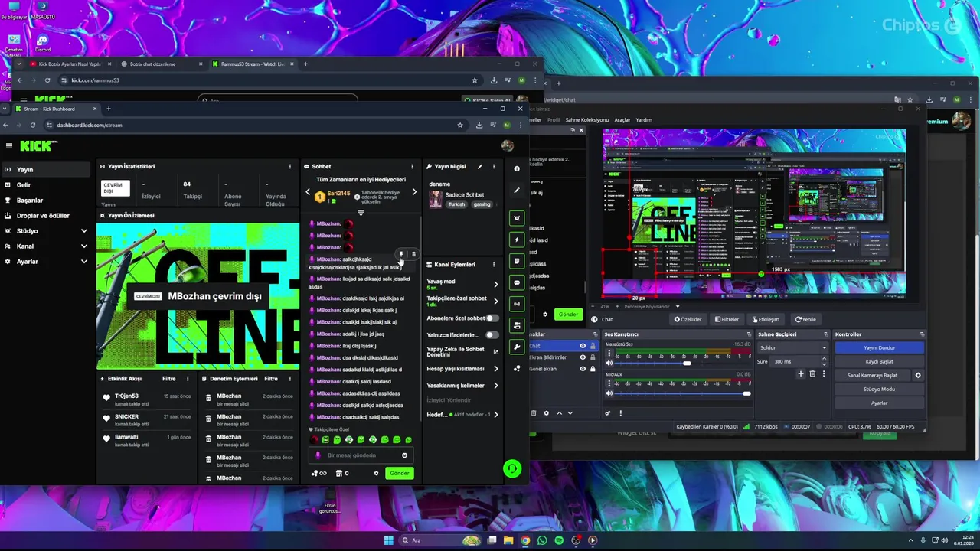980x551 pixels.
Task: Open Sohbet panel three-dot menu
Action: 412,166
